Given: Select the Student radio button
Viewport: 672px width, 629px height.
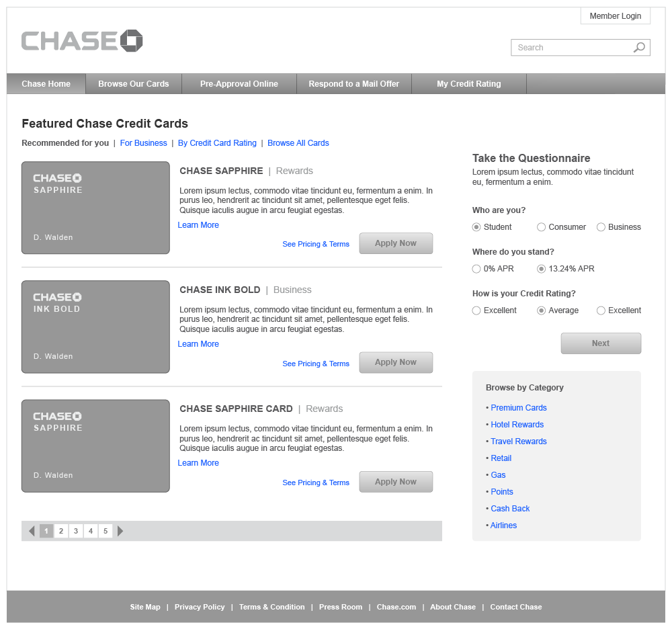Looking at the screenshot, I should pos(476,227).
